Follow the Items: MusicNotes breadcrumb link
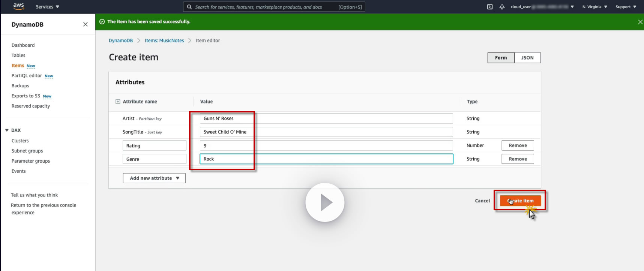The width and height of the screenshot is (644, 271). (164, 40)
